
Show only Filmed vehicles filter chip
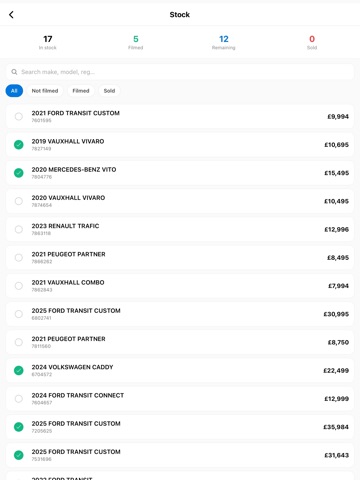[x=81, y=91]
